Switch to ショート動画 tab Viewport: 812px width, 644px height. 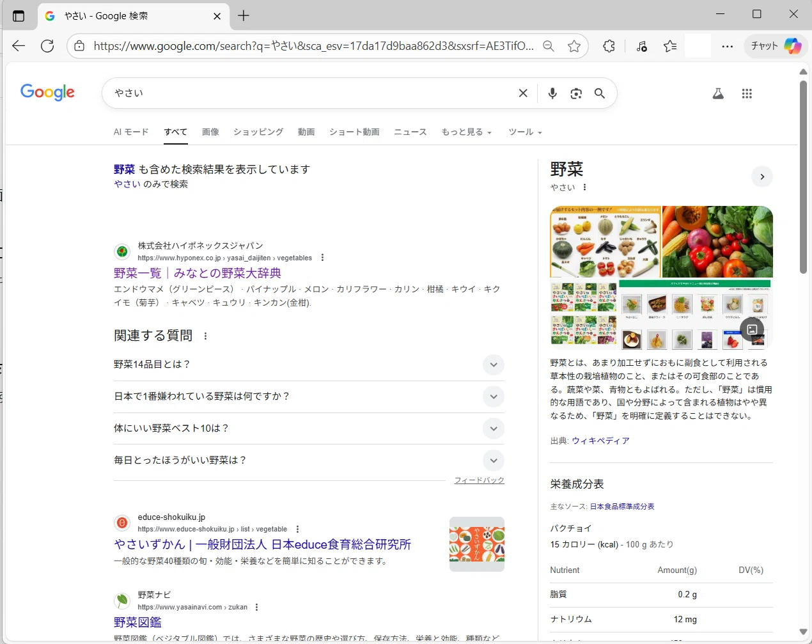[x=354, y=132]
